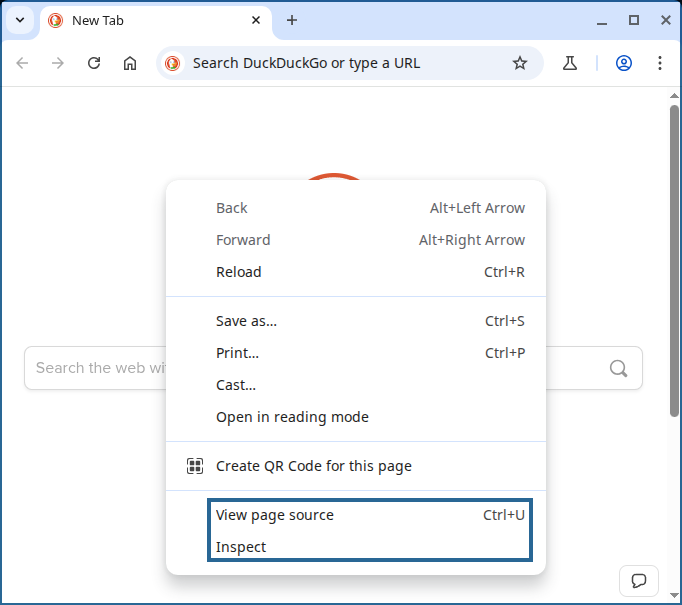This screenshot has height=605, width=682.
Task: Click the Forward context menu entry
Action: [355, 240]
